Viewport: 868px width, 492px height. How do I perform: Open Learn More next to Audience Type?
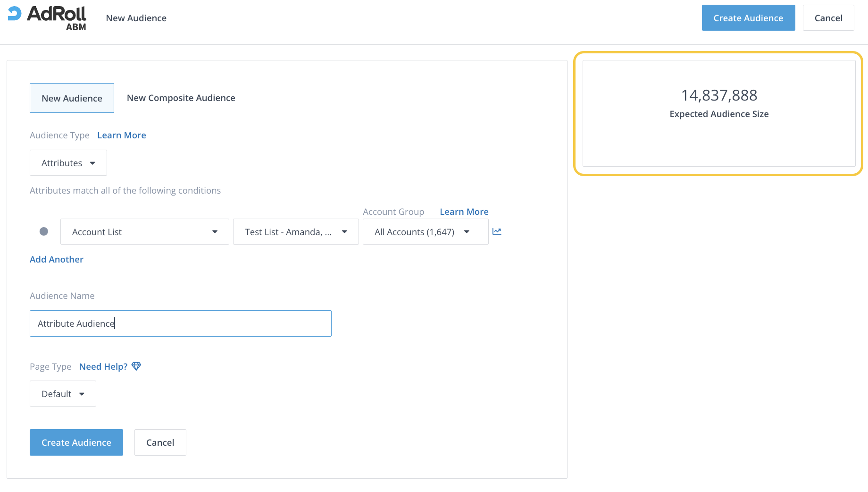(121, 135)
